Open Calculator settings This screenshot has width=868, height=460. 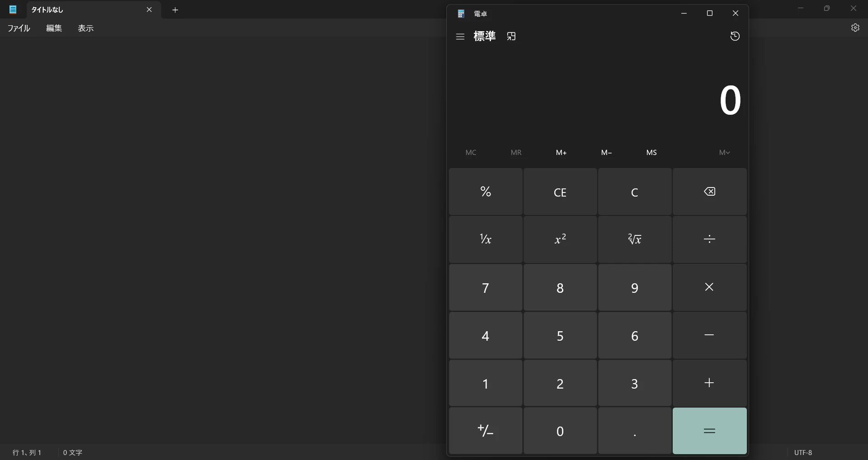tap(855, 28)
